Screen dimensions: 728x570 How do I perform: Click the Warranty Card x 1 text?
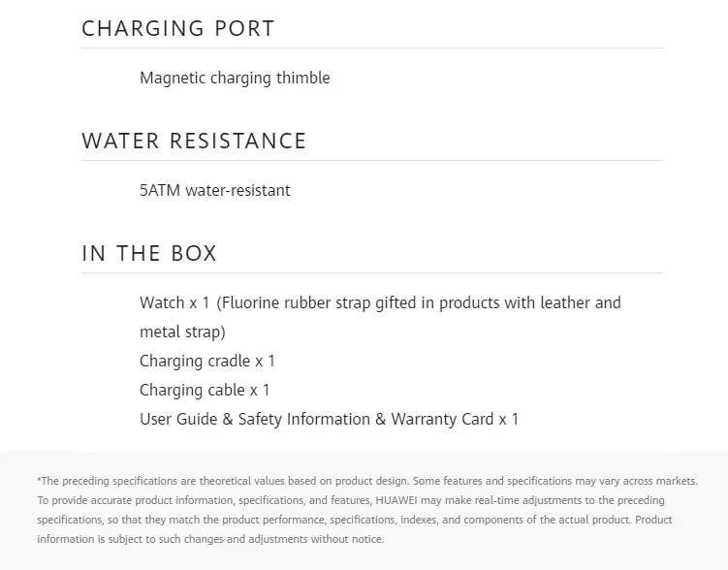coord(455,419)
